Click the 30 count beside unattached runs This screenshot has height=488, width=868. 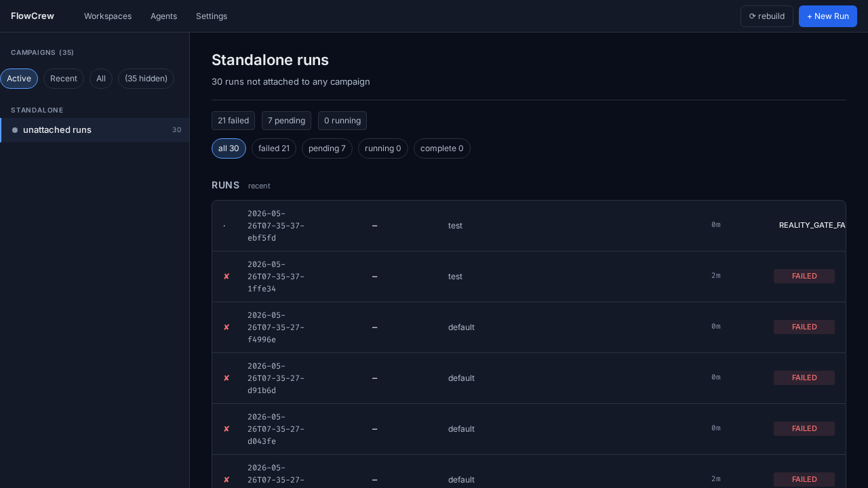[x=177, y=130]
